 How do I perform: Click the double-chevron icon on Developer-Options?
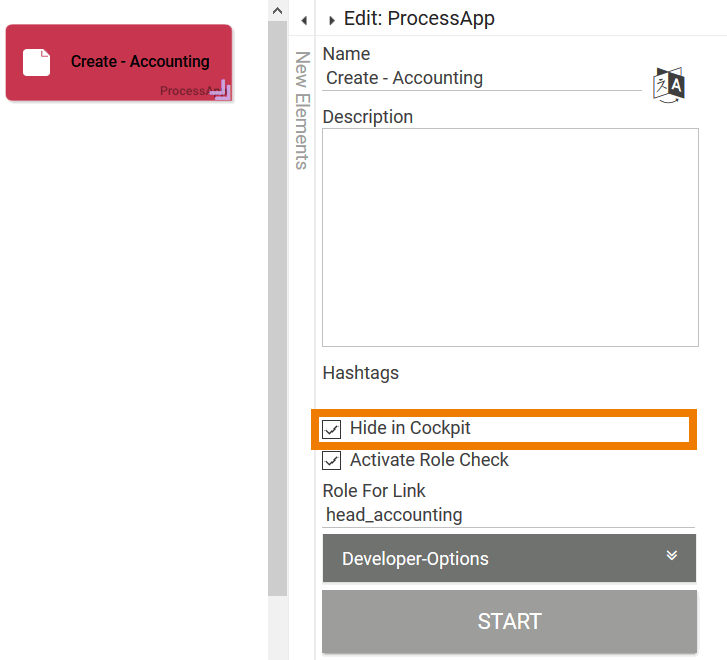click(672, 556)
